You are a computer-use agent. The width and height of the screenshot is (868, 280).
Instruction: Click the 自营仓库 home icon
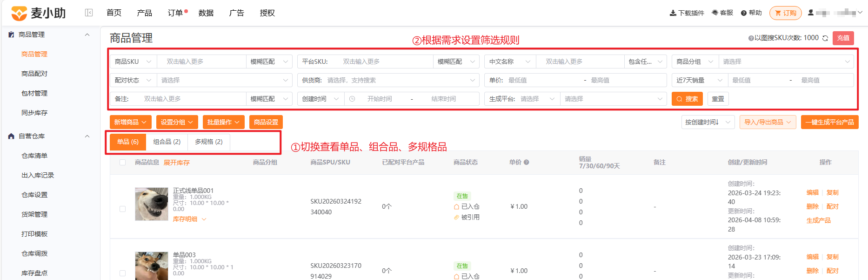[x=11, y=136]
